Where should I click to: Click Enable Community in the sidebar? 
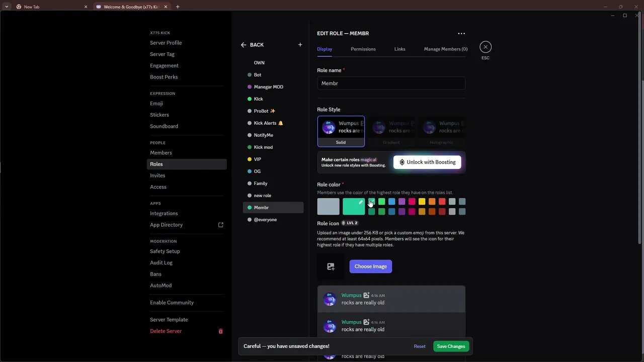[x=187, y=303]
